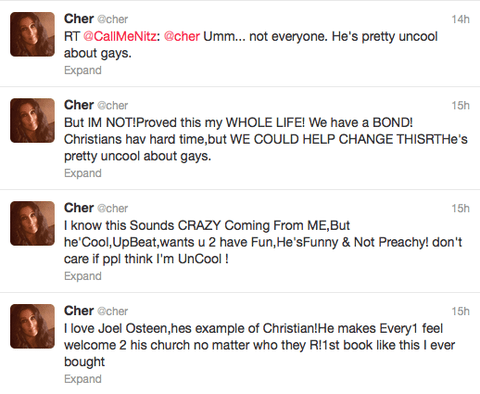Screen dimensions: 480x394
Task: Expand the 'I love Joel Osteen' tweet
Action: coord(83,379)
